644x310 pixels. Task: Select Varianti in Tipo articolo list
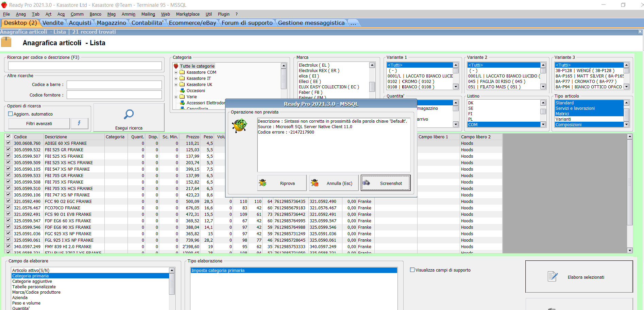click(563, 119)
